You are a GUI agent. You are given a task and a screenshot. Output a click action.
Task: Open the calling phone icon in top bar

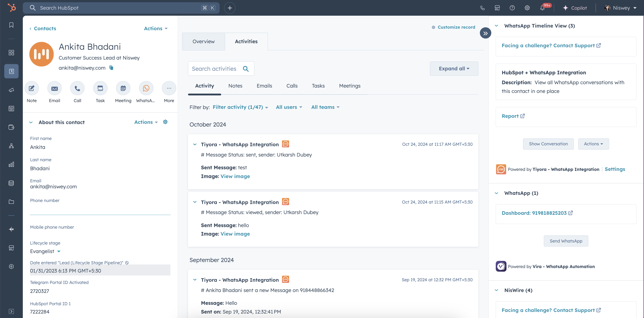pyautogui.click(x=482, y=8)
